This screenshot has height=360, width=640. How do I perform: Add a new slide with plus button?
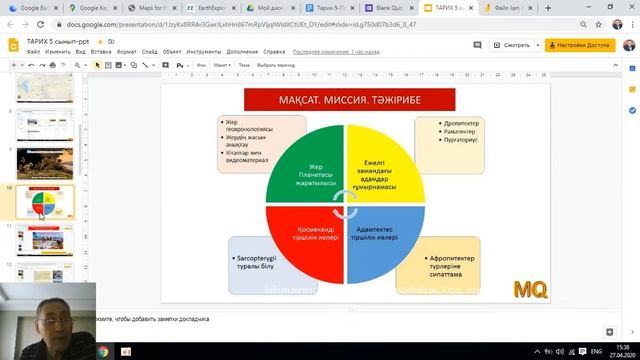click(x=13, y=65)
